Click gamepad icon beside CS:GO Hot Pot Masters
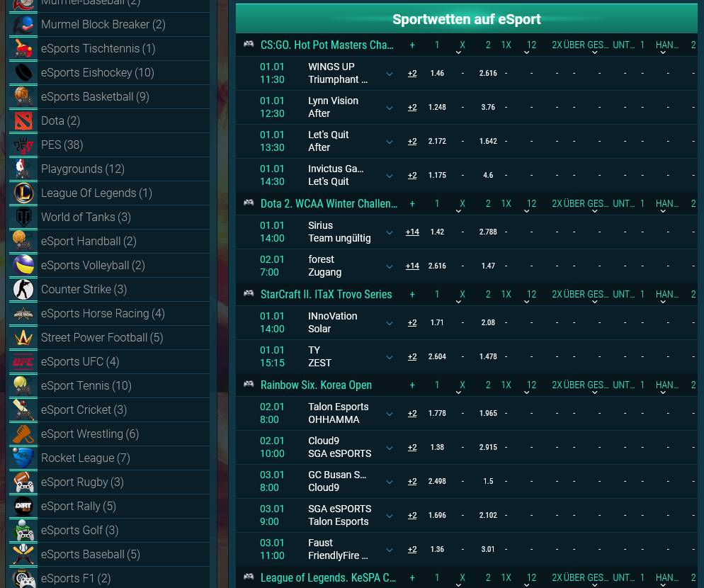 (249, 45)
